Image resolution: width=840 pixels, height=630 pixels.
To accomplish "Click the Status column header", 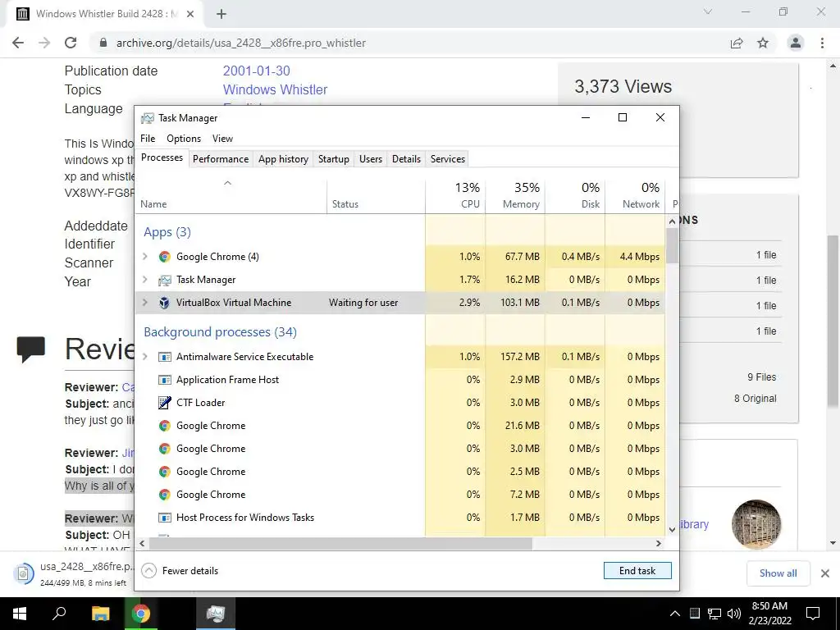I will 376,197.
